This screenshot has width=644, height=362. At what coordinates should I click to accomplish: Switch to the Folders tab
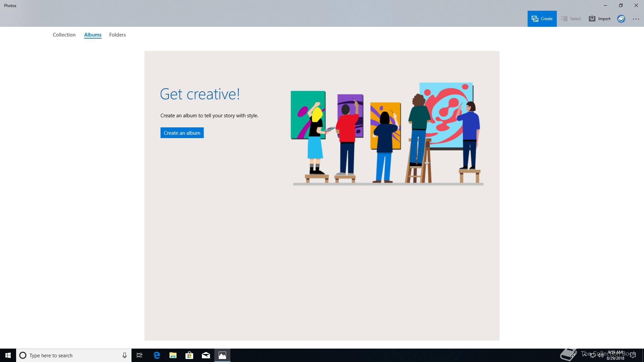click(x=117, y=35)
